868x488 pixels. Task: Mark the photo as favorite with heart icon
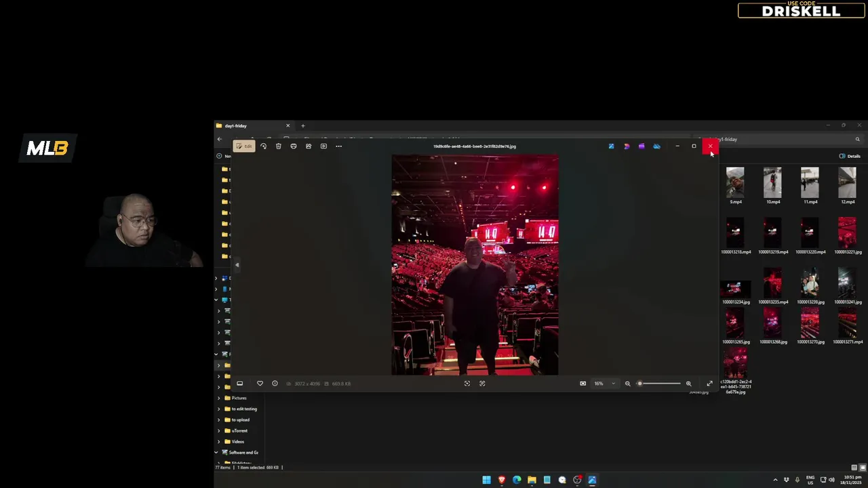click(x=260, y=384)
